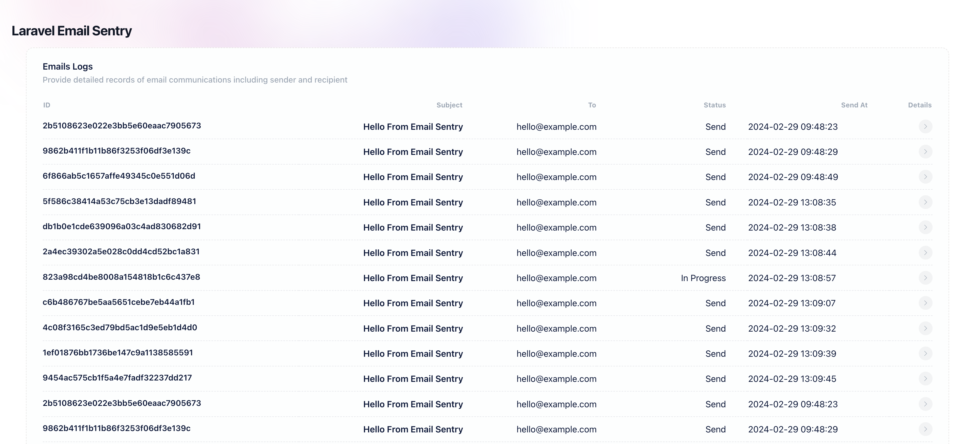Open details arrow for email sent 13:09:45
This screenshot has height=444, width=980.
[x=925, y=379]
